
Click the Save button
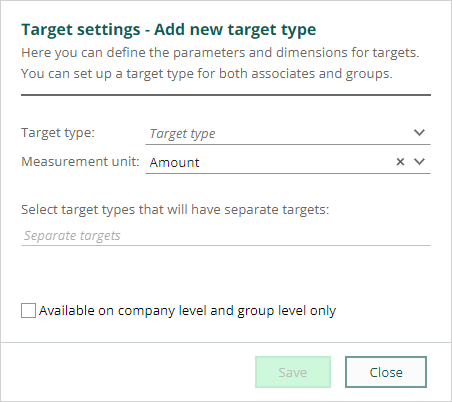pos(293,372)
